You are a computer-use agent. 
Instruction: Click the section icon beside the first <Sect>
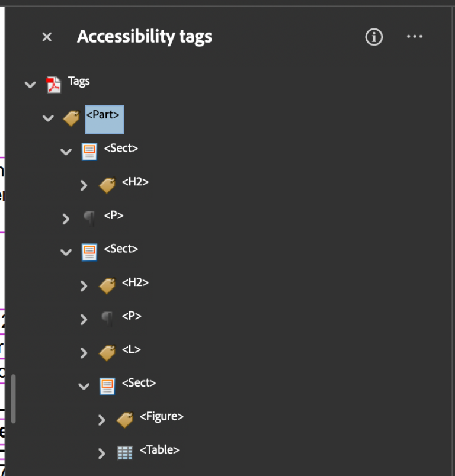[x=89, y=152]
